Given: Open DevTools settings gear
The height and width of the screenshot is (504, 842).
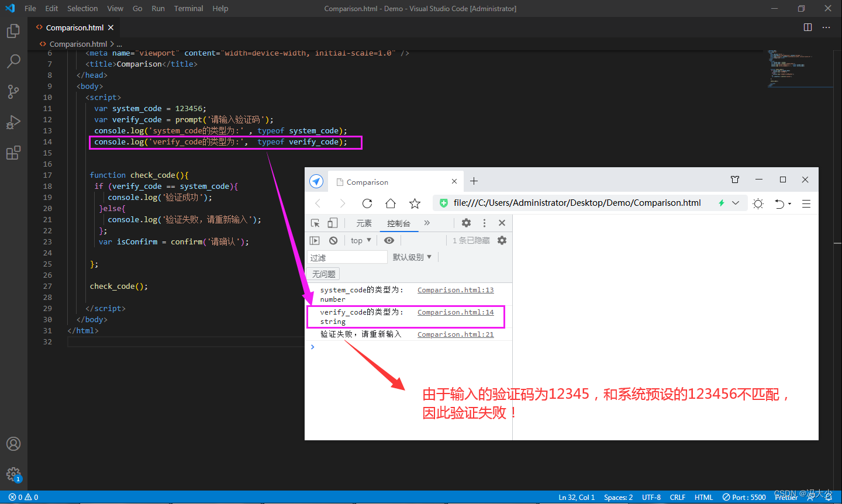Looking at the screenshot, I should pyautogui.click(x=466, y=223).
